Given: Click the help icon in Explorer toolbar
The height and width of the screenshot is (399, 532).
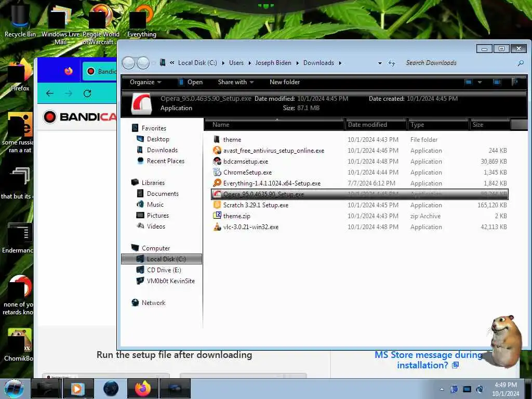Looking at the screenshot, I should [515, 82].
